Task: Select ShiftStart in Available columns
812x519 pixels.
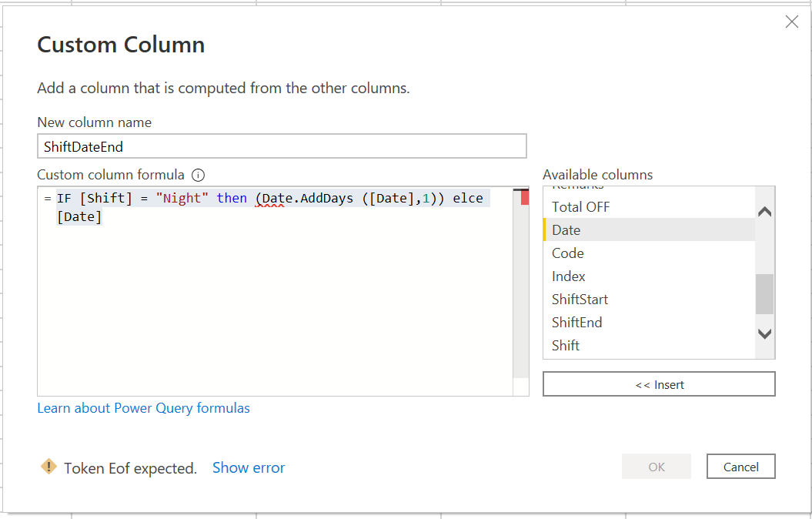Action: click(x=649, y=300)
